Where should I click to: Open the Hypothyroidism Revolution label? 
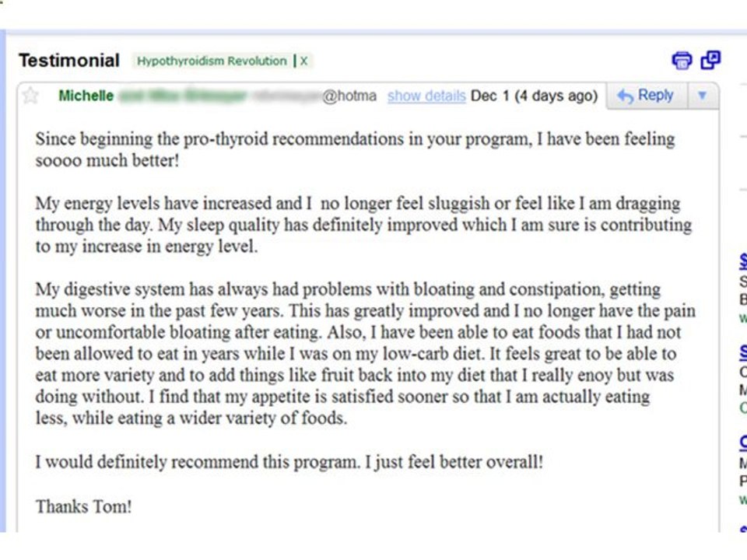pos(212,61)
